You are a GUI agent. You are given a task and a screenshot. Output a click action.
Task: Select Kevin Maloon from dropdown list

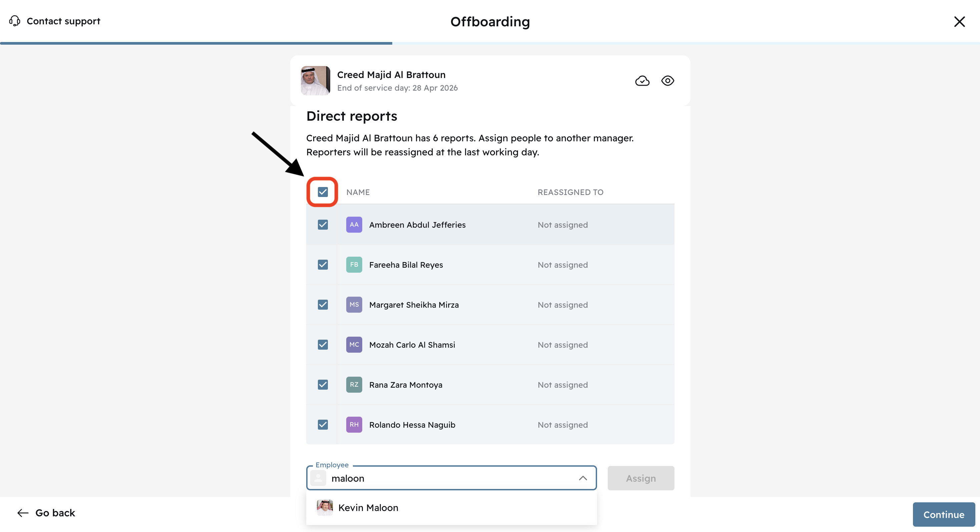click(368, 508)
